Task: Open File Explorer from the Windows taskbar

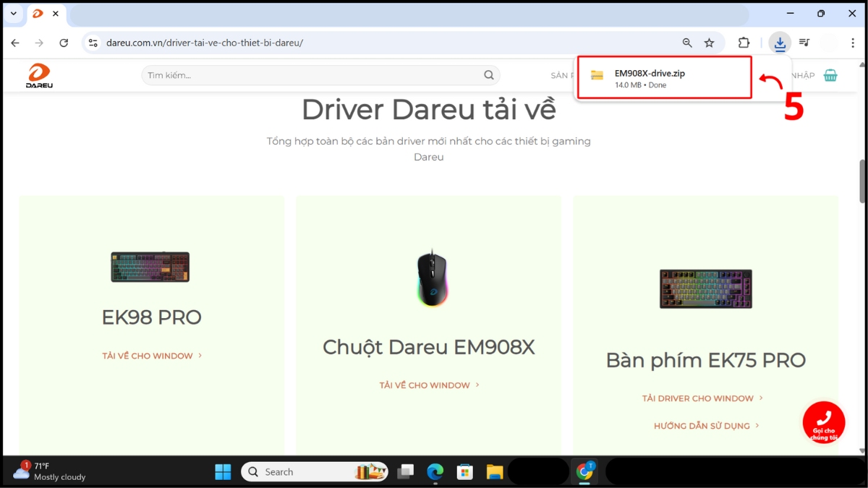Action: pos(494,471)
